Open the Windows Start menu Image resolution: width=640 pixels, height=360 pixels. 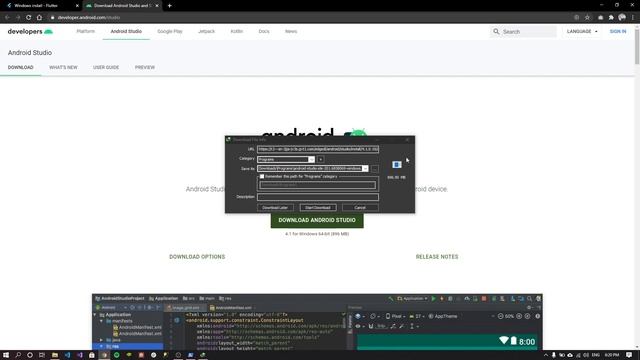point(6,355)
